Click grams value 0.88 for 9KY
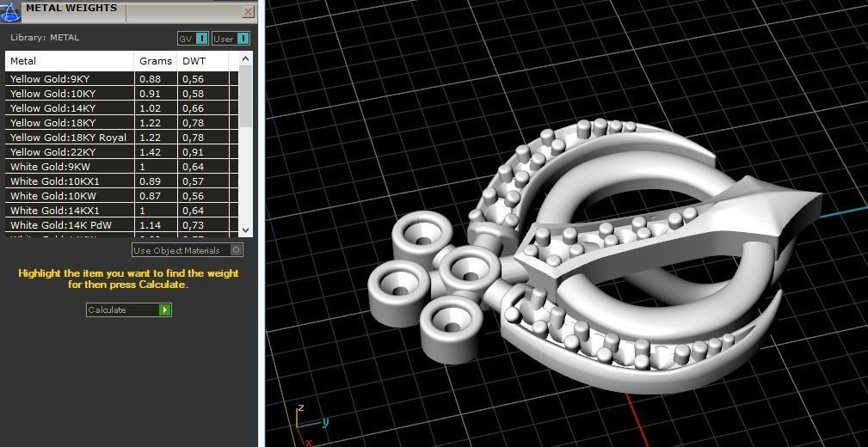 (x=150, y=79)
